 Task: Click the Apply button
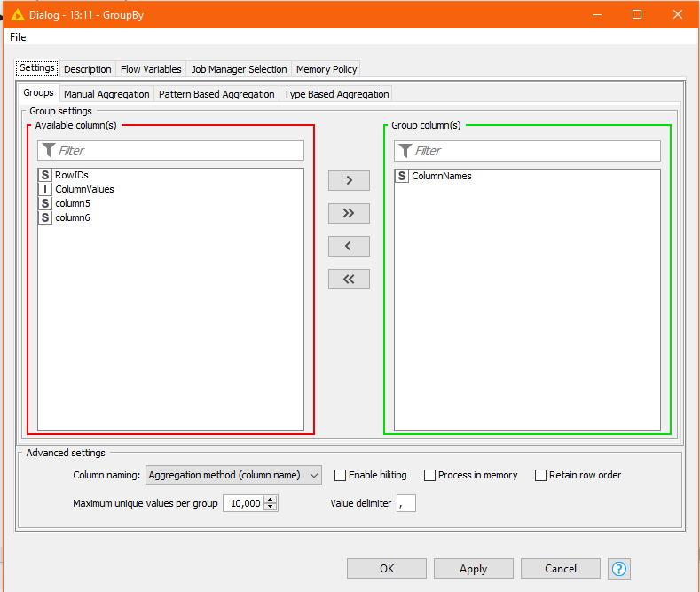tap(473, 569)
